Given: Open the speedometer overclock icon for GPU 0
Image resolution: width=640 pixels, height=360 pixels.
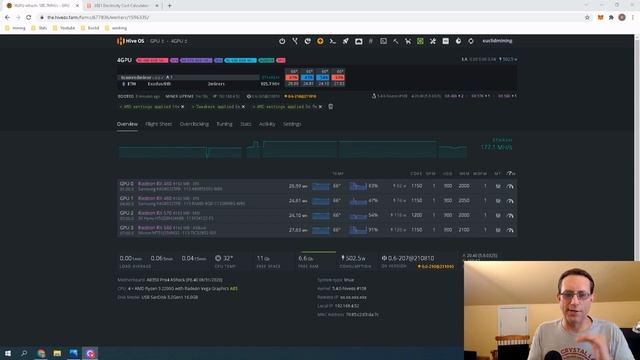Looking at the screenshot, I should (510, 186).
